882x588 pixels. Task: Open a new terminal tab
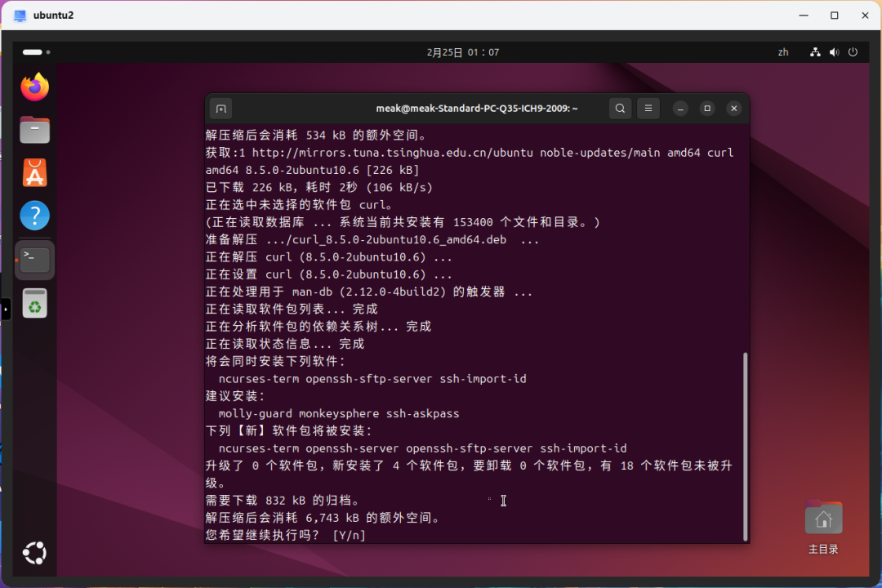[220, 109]
